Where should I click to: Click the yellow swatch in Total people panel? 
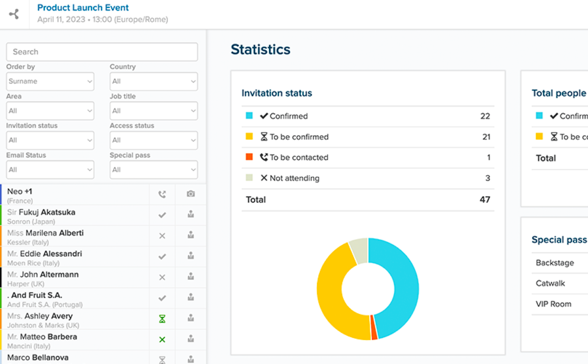[x=539, y=136]
